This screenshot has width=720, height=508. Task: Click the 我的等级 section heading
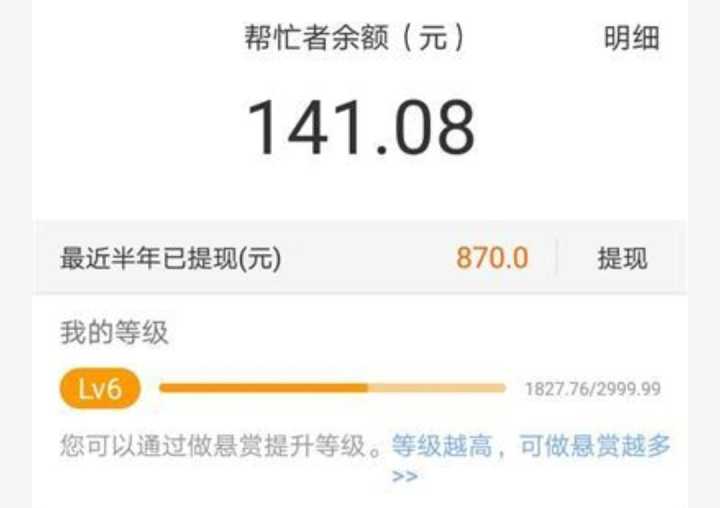114,333
